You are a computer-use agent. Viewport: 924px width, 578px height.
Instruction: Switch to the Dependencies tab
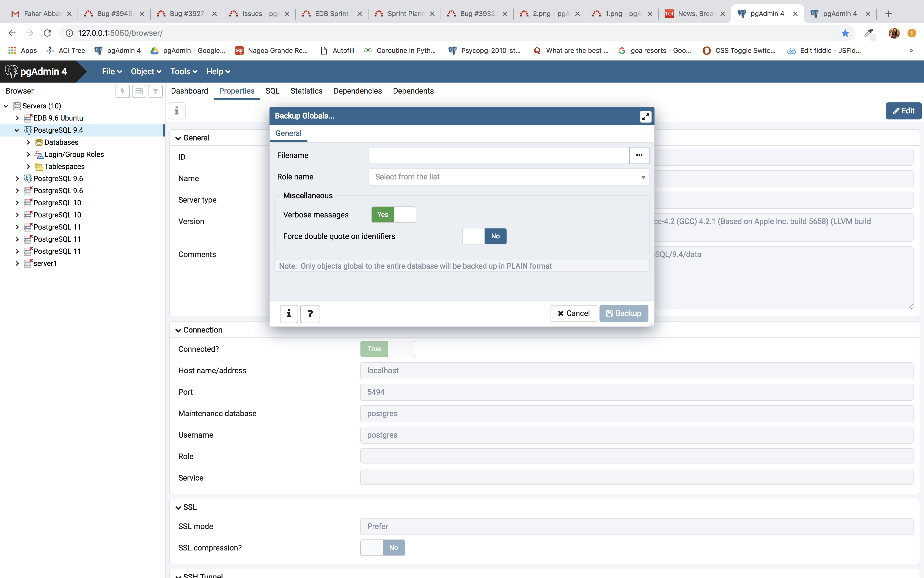[358, 91]
